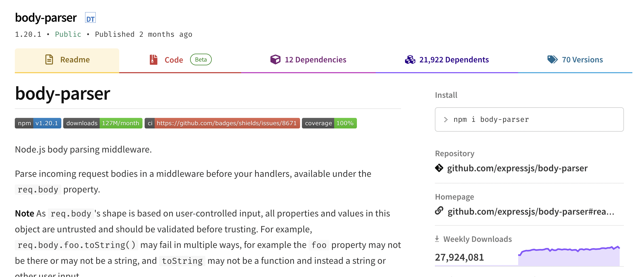Click the Weekly Downloads arrow icon
This screenshot has height=277, width=644.
[437, 239]
